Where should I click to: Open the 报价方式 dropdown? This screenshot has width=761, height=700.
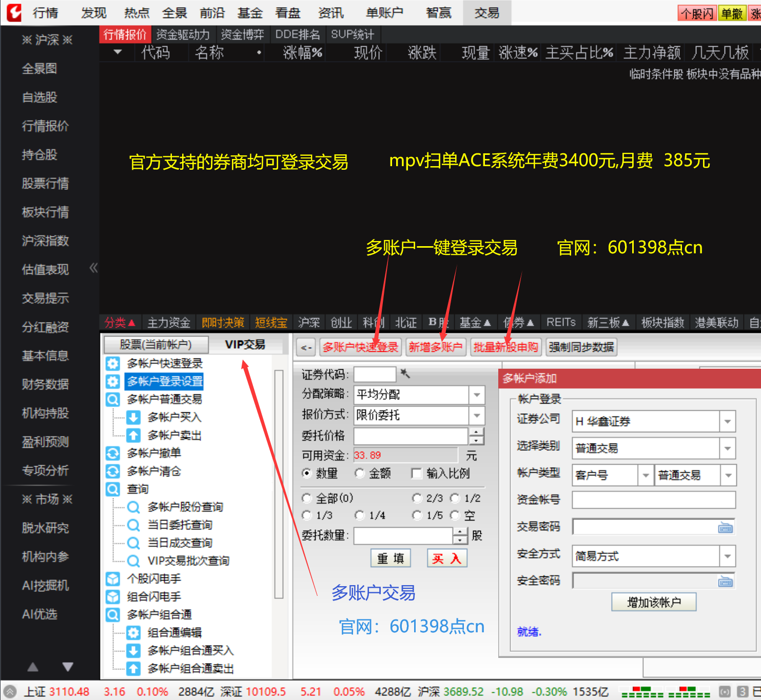(x=477, y=415)
